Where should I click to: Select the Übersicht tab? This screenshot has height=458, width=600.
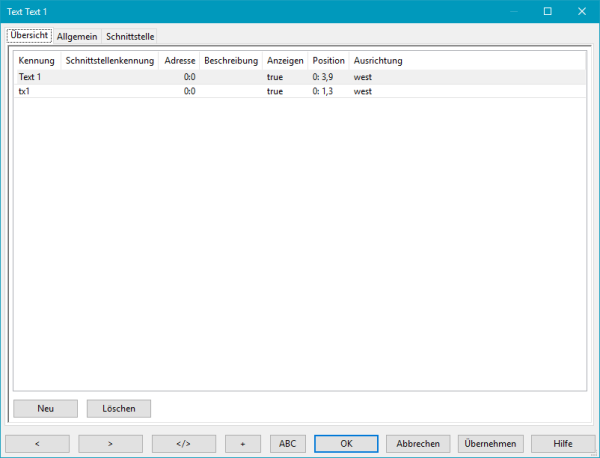point(29,36)
